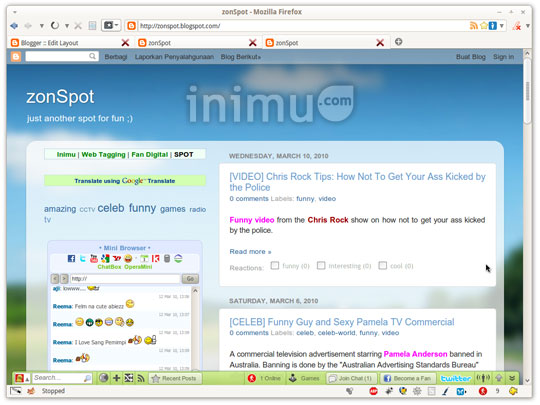Open the Funny Guy and Sexy Pamela post
This screenshot has width=540, height=405.
coord(342,322)
